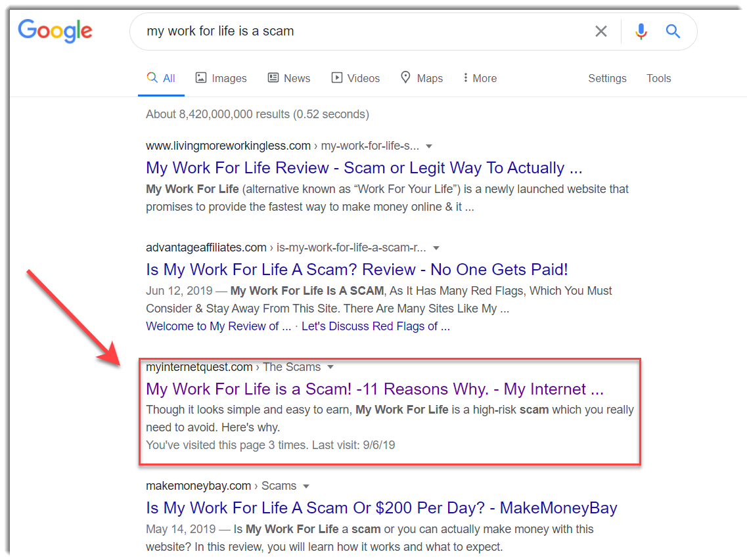This screenshot has height=560, width=747.
Task: Switch to the Images tab
Action: 221,78
